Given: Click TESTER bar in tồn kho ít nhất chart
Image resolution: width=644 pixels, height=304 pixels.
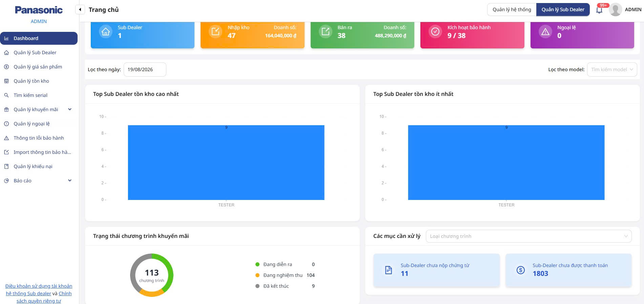Looking at the screenshot, I should [506, 163].
